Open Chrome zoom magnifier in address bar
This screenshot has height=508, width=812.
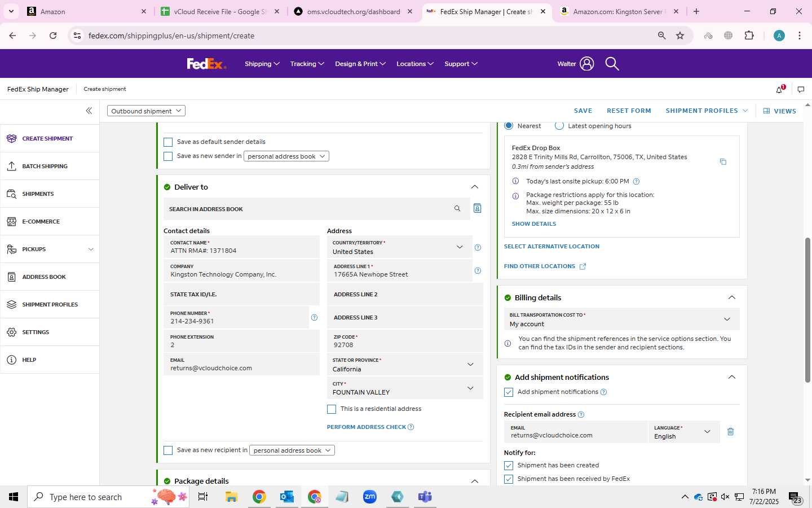pos(661,36)
